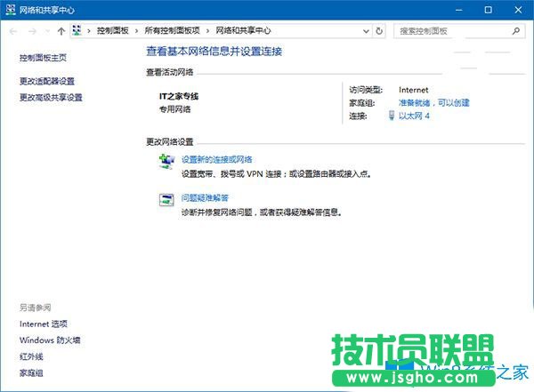Click the Internet access type value
The height and width of the screenshot is (392, 534).
coord(414,90)
